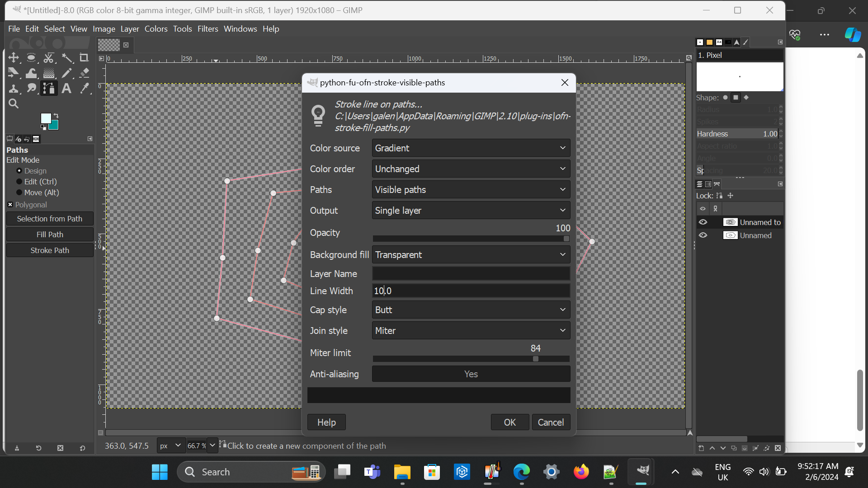
Task: Open the Background fill dropdown
Action: tap(471, 255)
